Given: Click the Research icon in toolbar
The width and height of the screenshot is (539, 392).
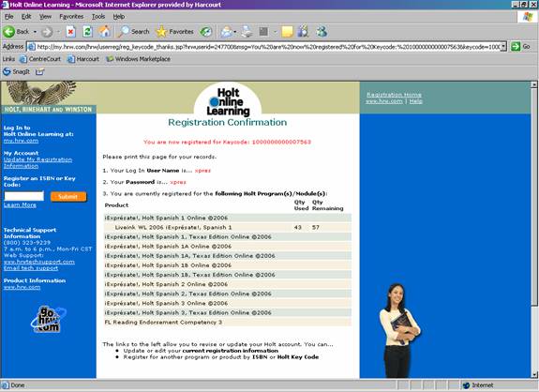Looking at the screenshot, I should (303, 32).
